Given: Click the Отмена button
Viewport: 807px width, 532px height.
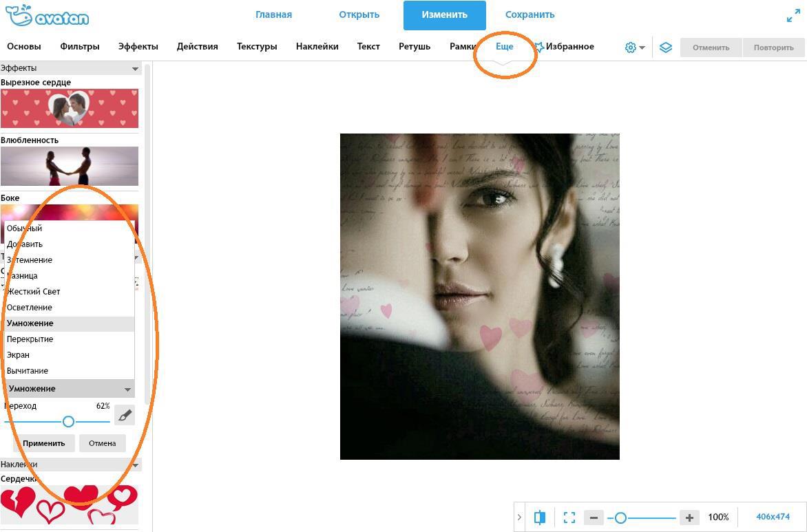Looking at the screenshot, I should tap(102, 443).
